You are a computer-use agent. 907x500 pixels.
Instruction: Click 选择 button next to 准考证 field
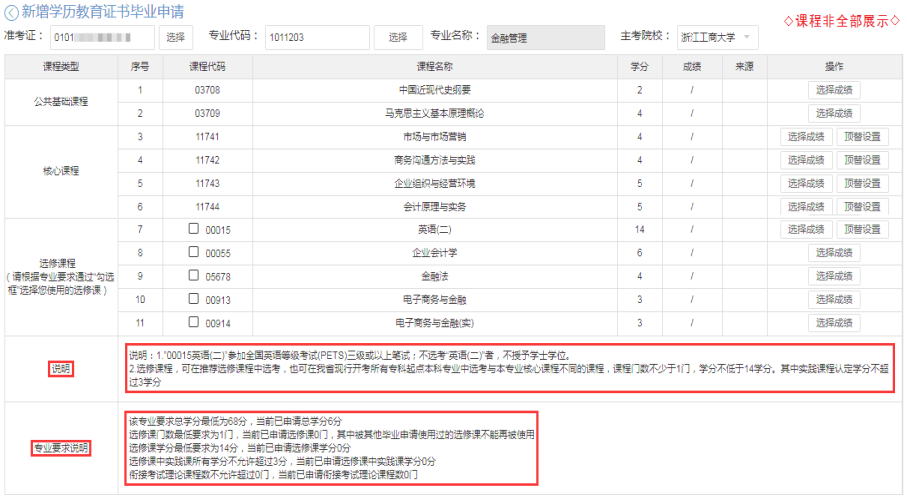(175, 37)
